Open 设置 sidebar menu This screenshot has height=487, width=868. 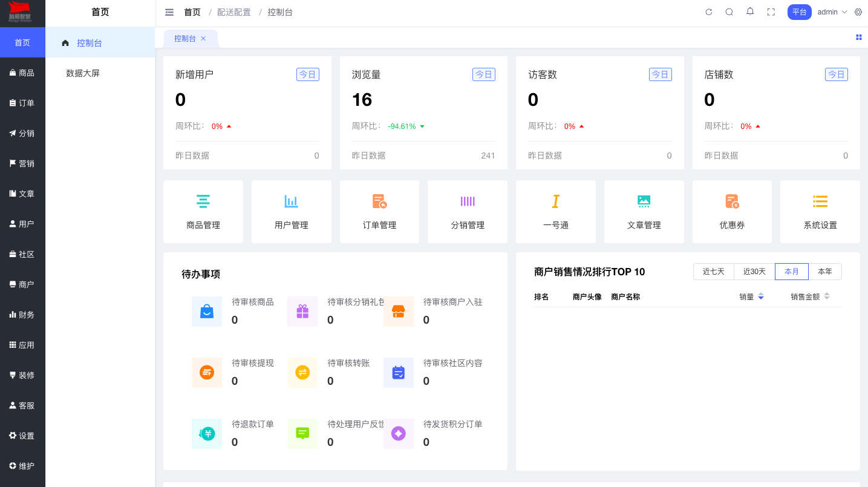click(x=22, y=436)
